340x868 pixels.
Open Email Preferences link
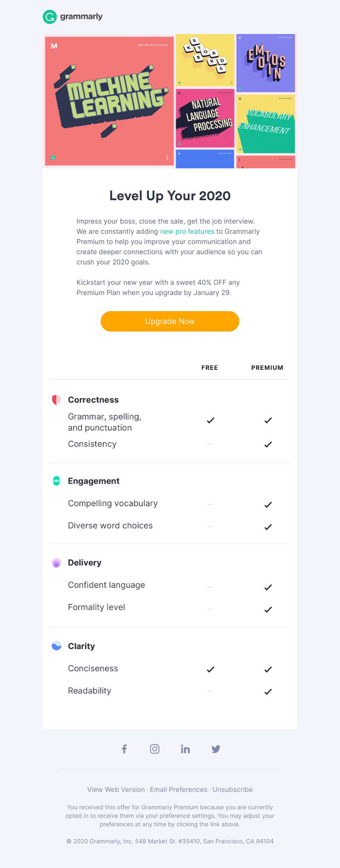click(x=178, y=789)
